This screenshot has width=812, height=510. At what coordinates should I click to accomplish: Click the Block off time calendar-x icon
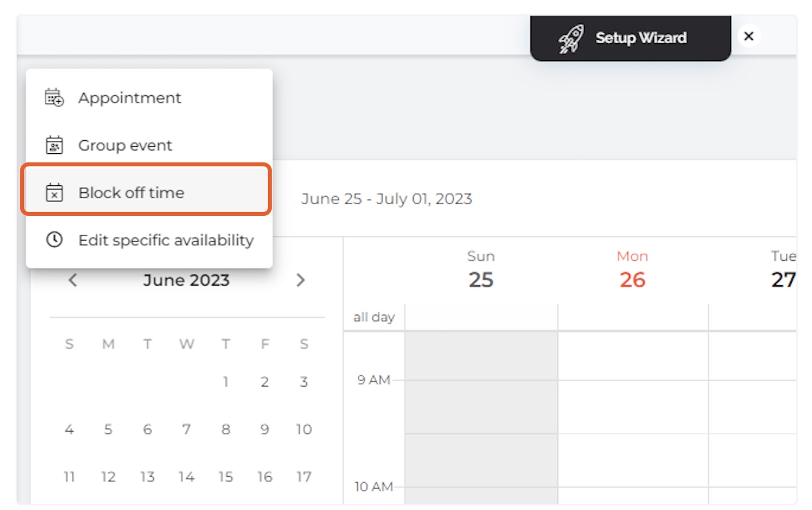point(54,192)
